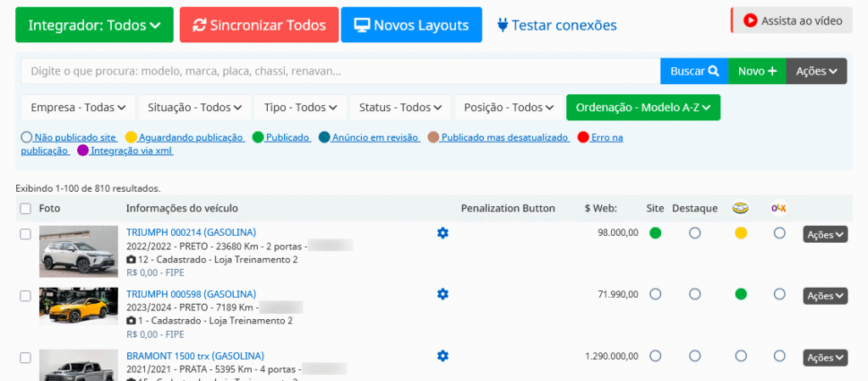Toggle OLX circle for TRIUMPH 000214
Screen dimensions: 868x381
coord(780,233)
